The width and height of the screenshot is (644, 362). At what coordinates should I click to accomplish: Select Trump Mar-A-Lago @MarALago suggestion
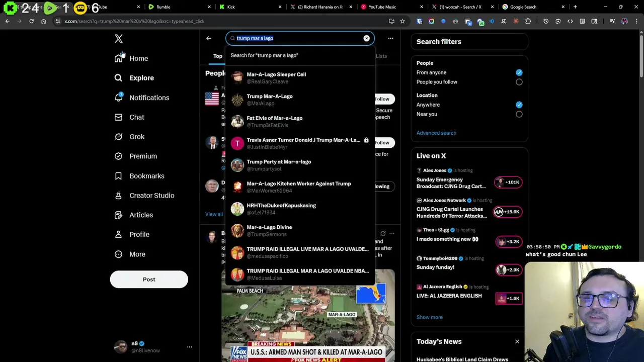(x=300, y=100)
